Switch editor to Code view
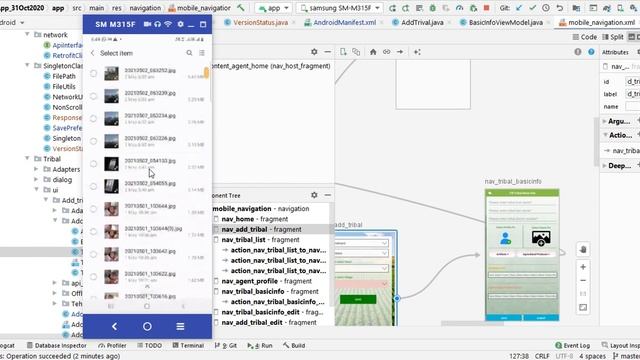Screen dimensions: 640x360 click(x=584, y=37)
